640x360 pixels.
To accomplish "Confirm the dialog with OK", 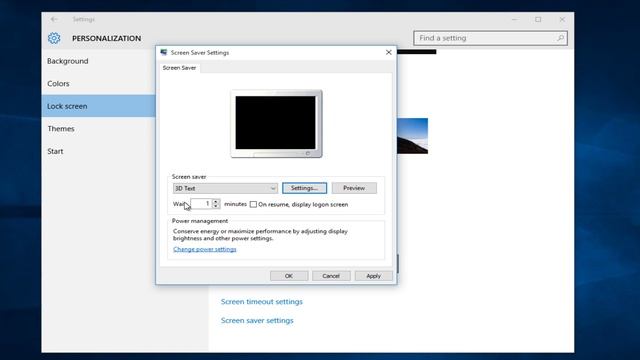I will tap(289, 276).
